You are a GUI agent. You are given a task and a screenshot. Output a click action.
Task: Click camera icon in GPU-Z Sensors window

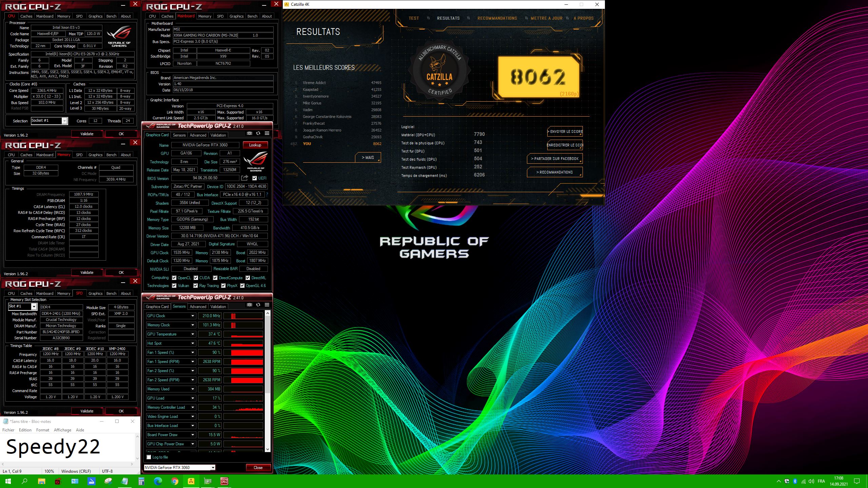coord(249,305)
